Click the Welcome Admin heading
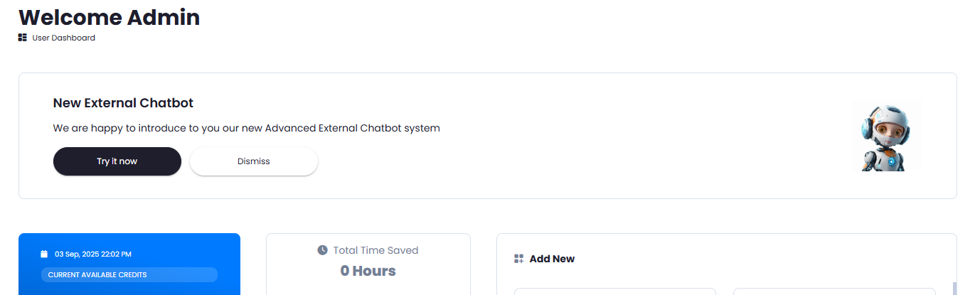 [x=109, y=17]
